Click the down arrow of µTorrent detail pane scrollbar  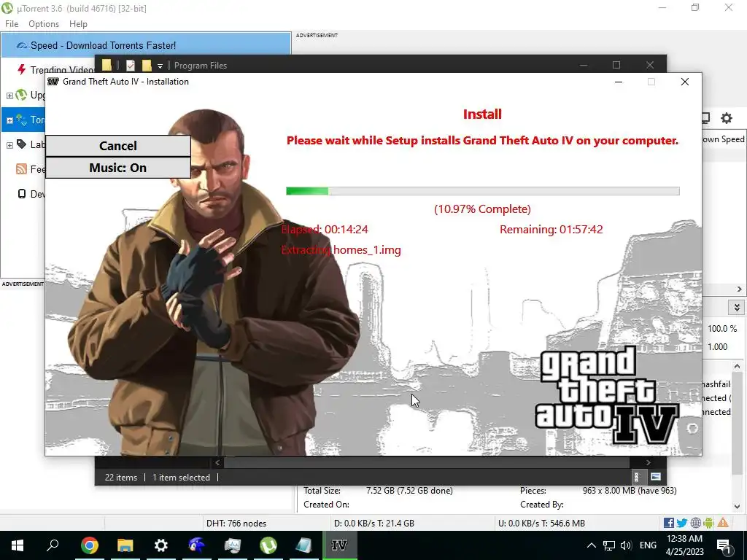point(738,507)
